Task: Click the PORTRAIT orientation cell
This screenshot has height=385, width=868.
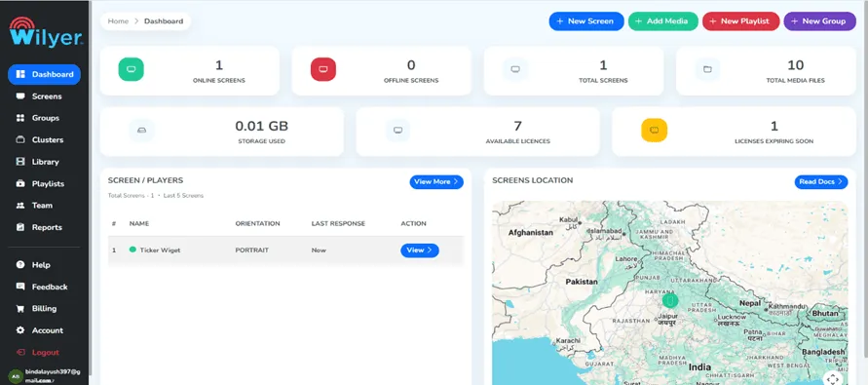Action: pos(252,250)
